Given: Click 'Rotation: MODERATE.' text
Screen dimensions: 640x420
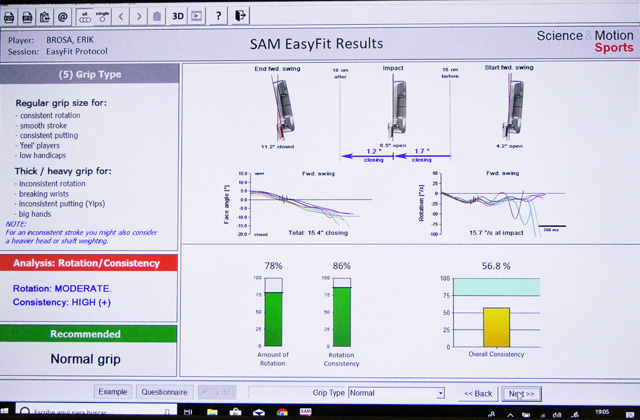Looking at the screenshot, I should pos(62,289).
